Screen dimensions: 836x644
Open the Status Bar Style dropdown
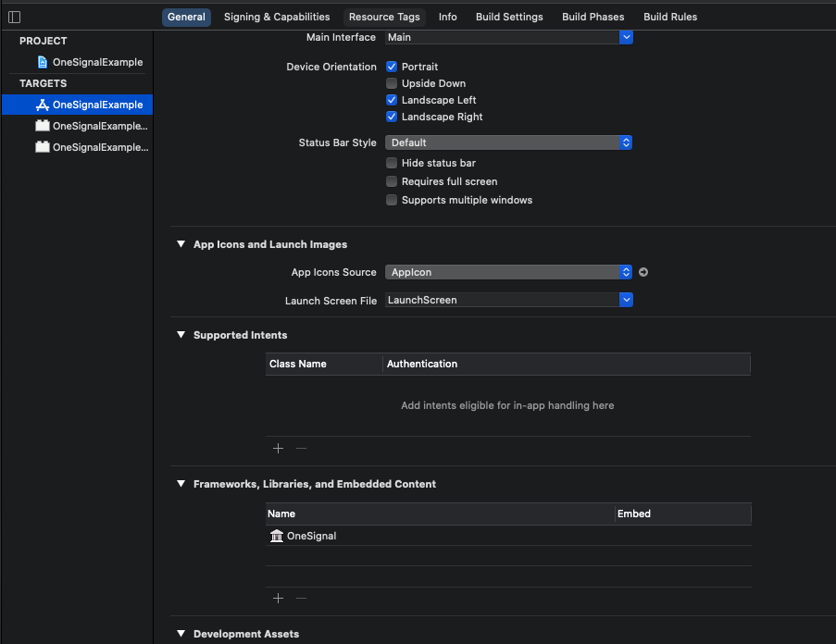pyautogui.click(x=508, y=142)
